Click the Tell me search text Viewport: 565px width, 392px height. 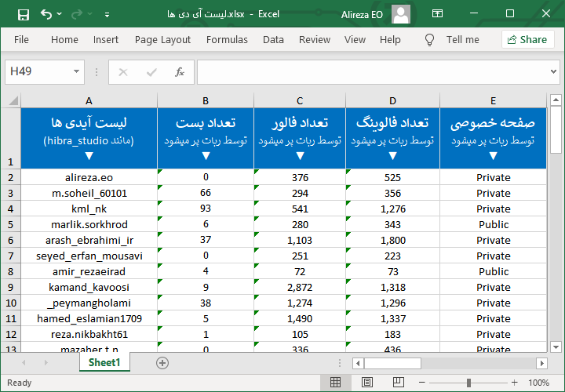[x=463, y=40]
